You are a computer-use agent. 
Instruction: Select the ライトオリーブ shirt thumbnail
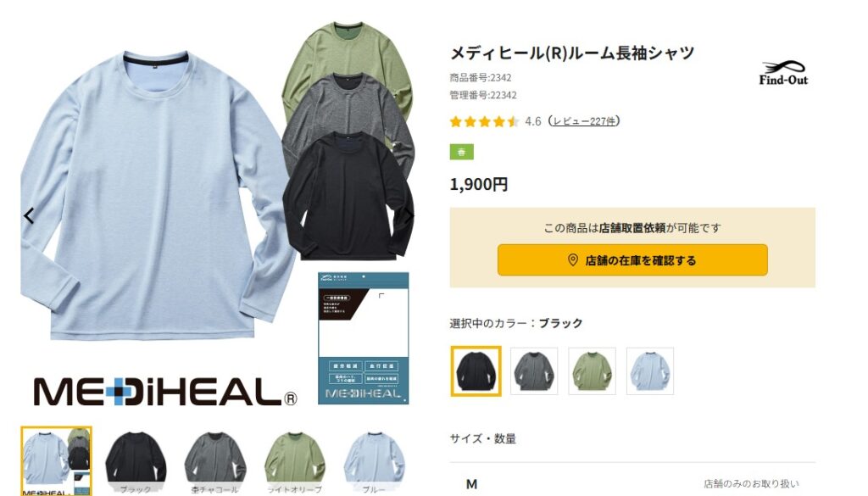pos(294,461)
